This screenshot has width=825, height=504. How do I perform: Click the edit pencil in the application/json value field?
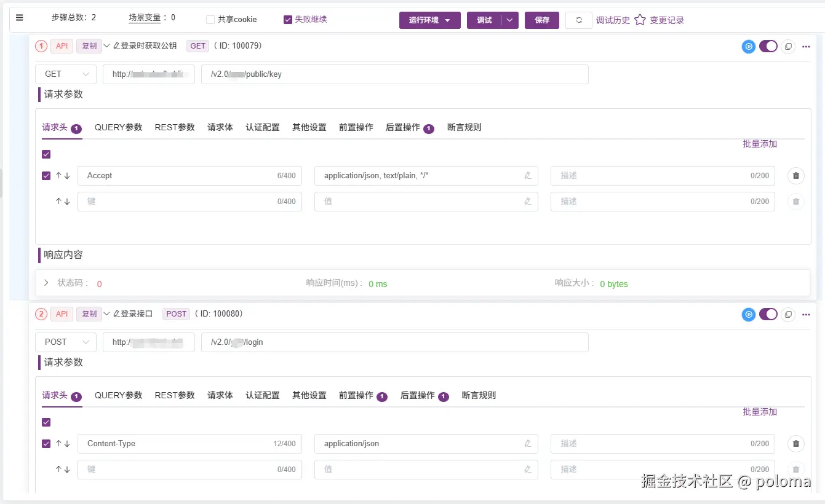pyautogui.click(x=527, y=444)
